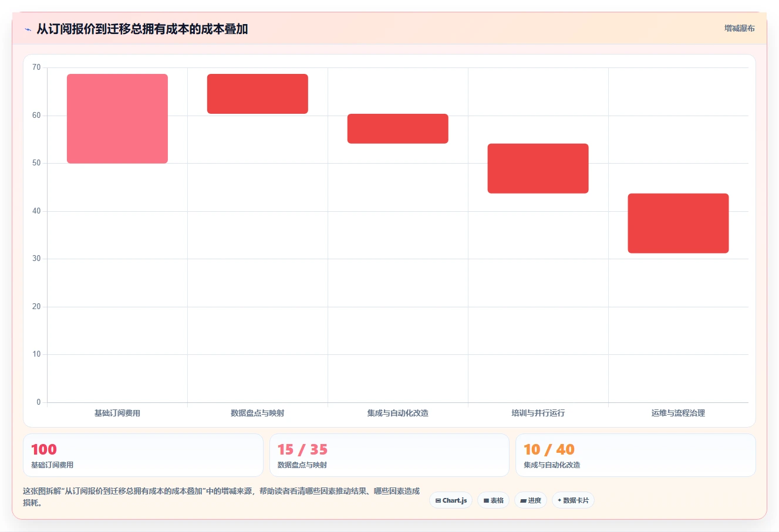Click the 数据卡片 chip
779x532 pixels.
coord(573,500)
